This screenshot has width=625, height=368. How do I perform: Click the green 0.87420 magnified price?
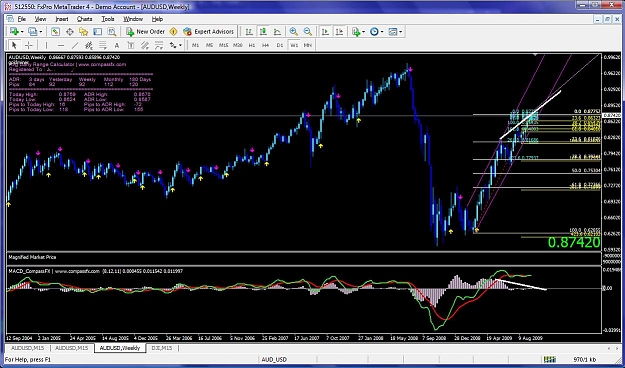point(574,242)
